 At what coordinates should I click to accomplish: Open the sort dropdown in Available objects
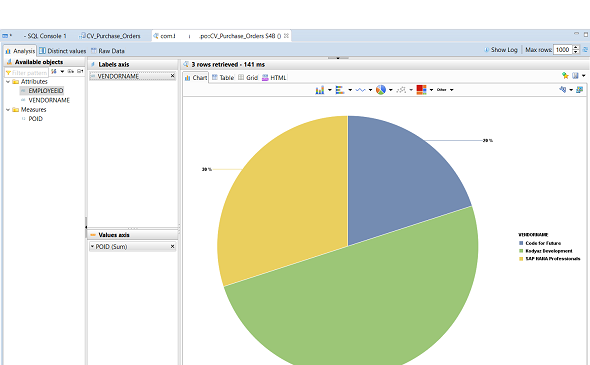[x=62, y=71]
